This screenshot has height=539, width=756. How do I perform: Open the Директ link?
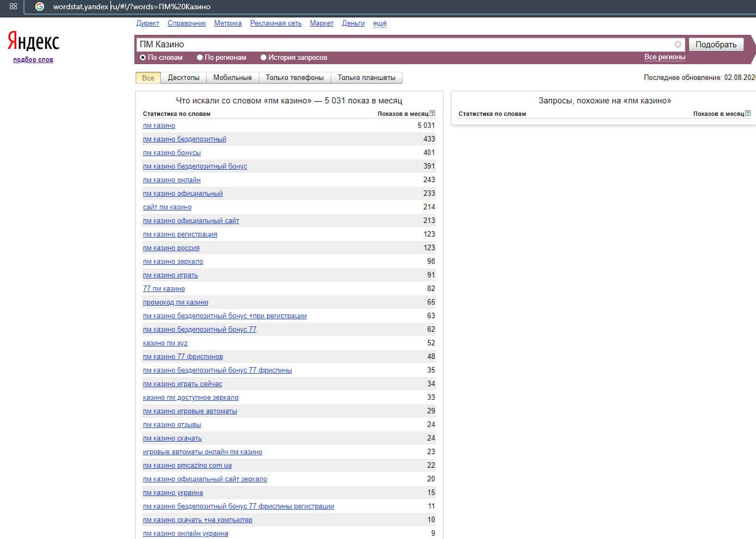coord(148,23)
